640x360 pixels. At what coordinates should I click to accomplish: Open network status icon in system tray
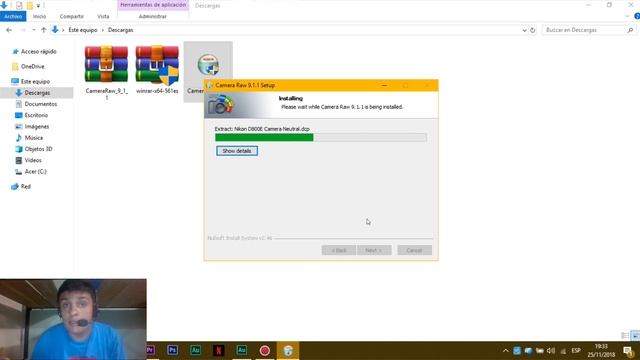(563, 351)
